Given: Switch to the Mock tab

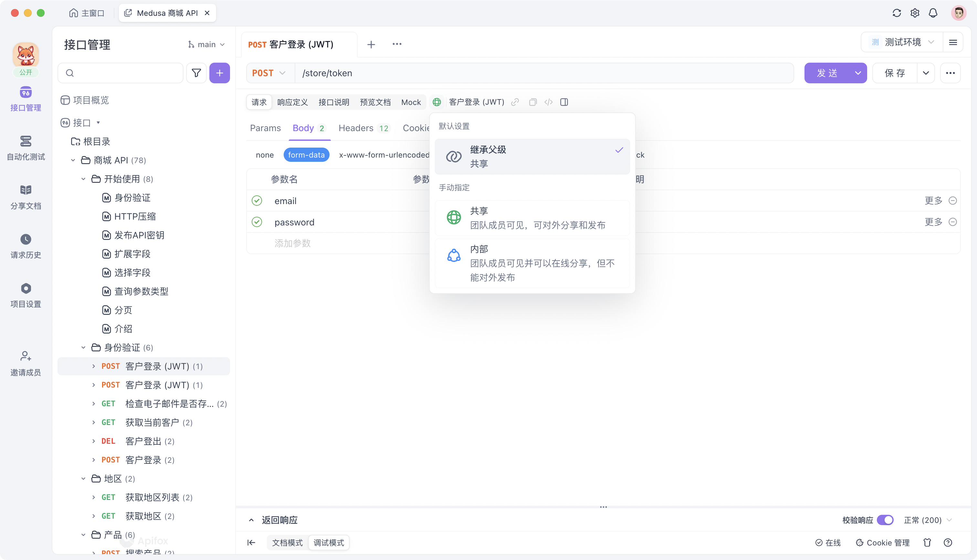Looking at the screenshot, I should (411, 102).
